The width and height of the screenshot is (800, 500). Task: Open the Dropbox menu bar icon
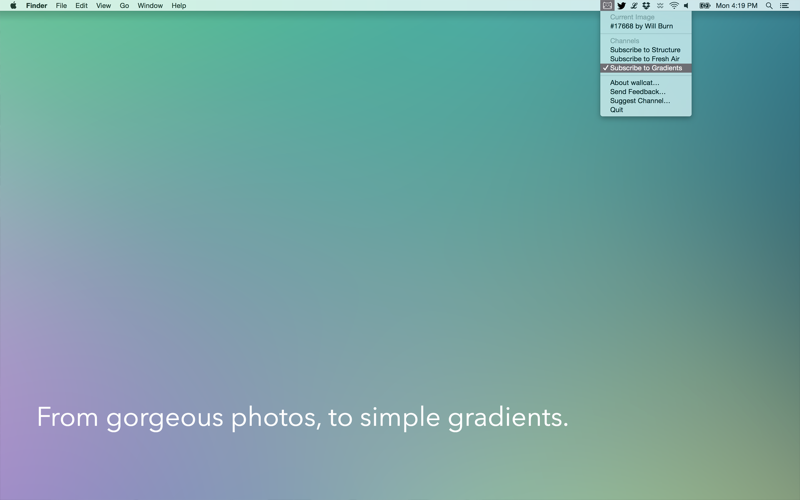point(646,6)
